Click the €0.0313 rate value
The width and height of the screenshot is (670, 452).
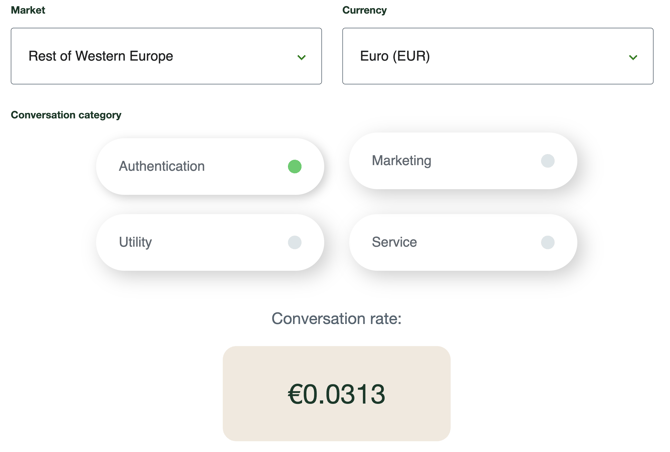[336, 394]
